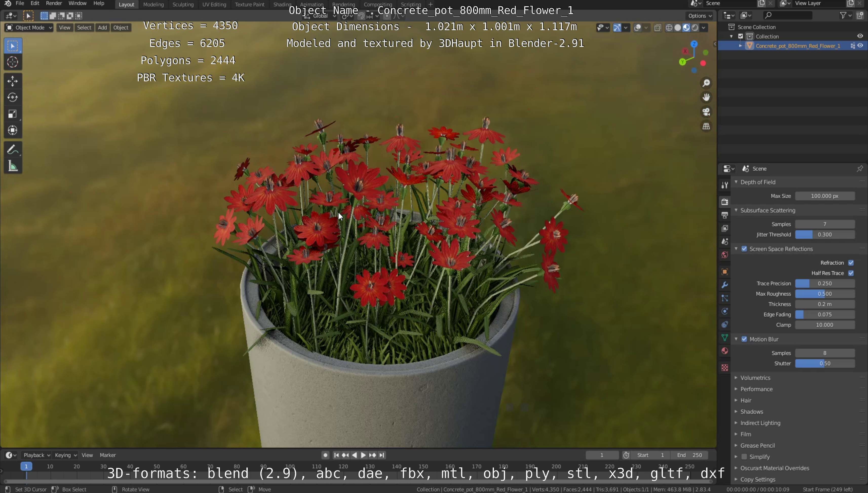Toggle auto keying record button
The width and height of the screenshot is (868, 493).
325,455
